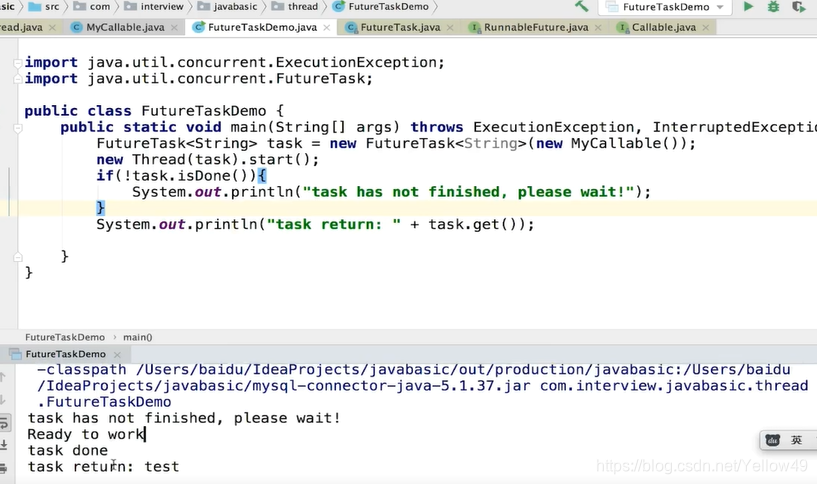Click the main() breadcrumb below editor
Screen dimensions: 817x484
[x=138, y=337]
